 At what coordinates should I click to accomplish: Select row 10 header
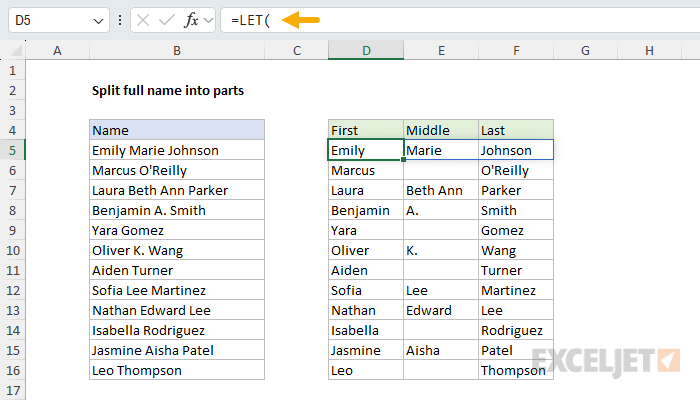[12, 250]
